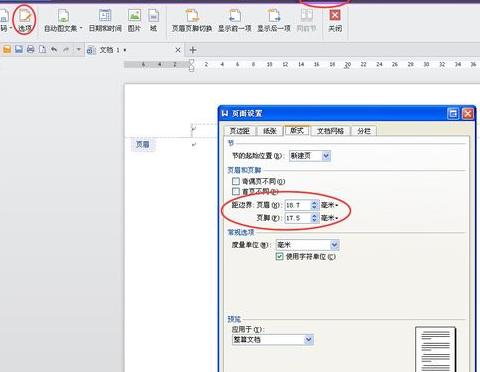This screenshot has width=480, height=372.
Task: Print the document with the printer icon
Action: tap(30, 50)
